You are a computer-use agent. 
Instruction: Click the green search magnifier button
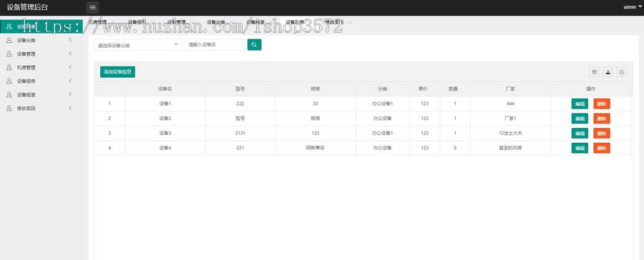(254, 45)
